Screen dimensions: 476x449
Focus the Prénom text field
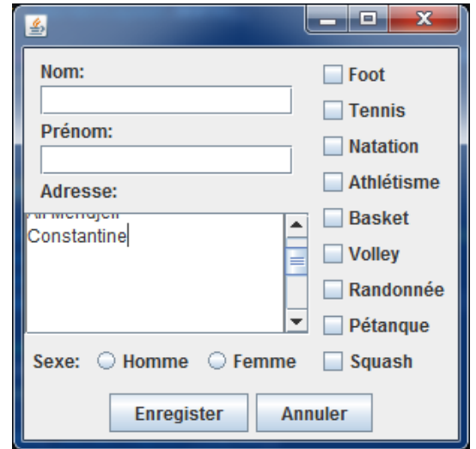point(167,160)
